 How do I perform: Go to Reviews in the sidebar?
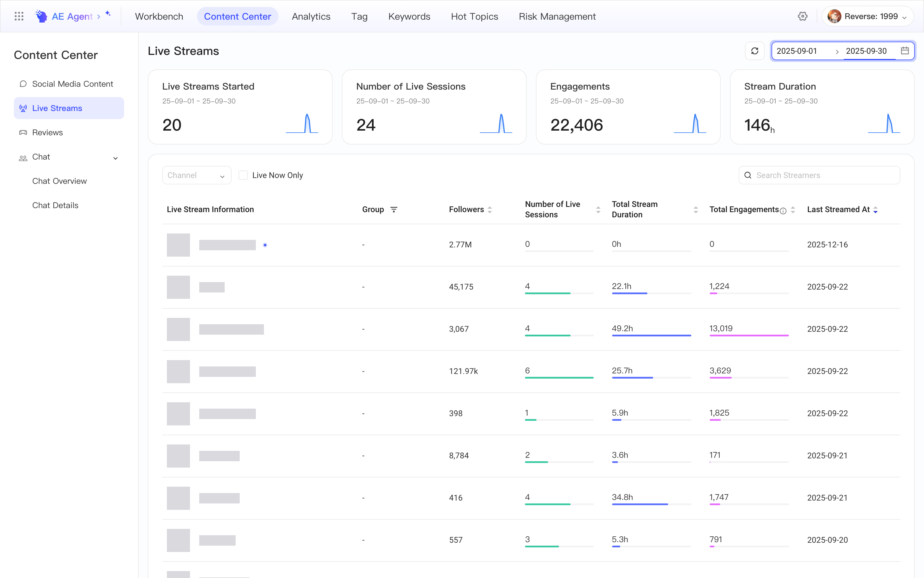pyautogui.click(x=69, y=132)
